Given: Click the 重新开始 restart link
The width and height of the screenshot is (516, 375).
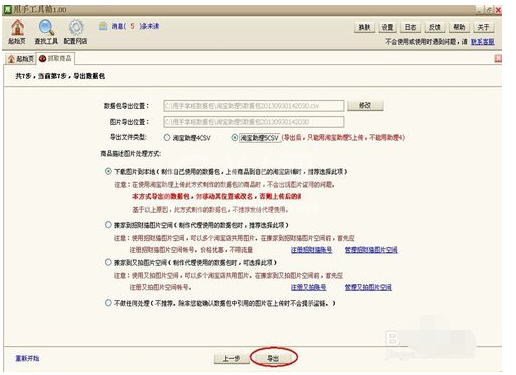Looking at the screenshot, I should 27,358.
